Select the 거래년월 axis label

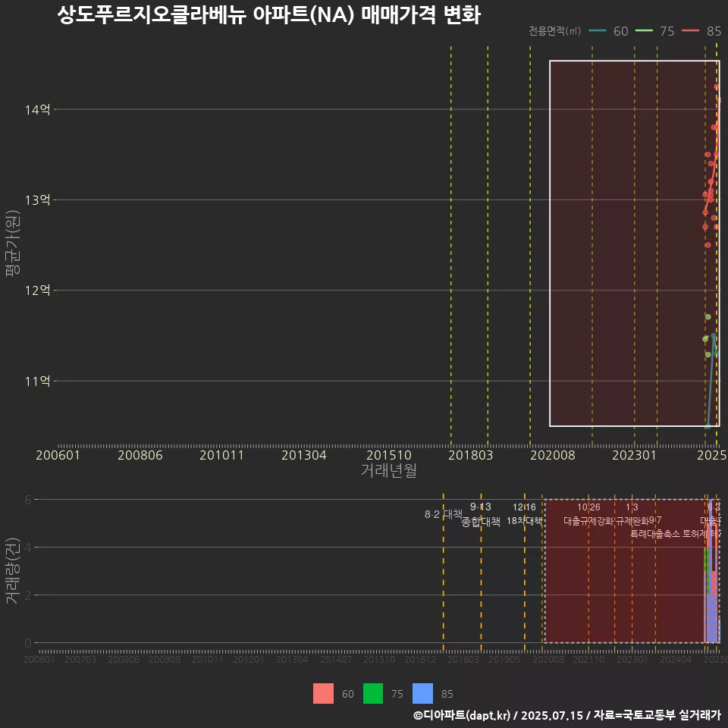[389, 472]
